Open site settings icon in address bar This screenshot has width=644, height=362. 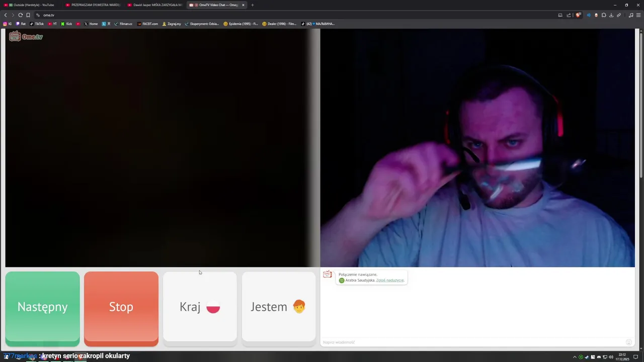coord(38,15)
